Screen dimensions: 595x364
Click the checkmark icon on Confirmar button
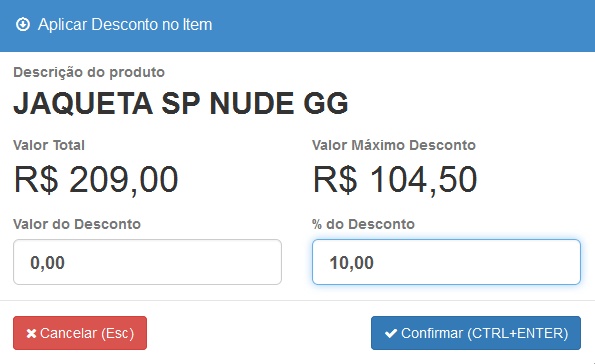(x=390, y=334)
